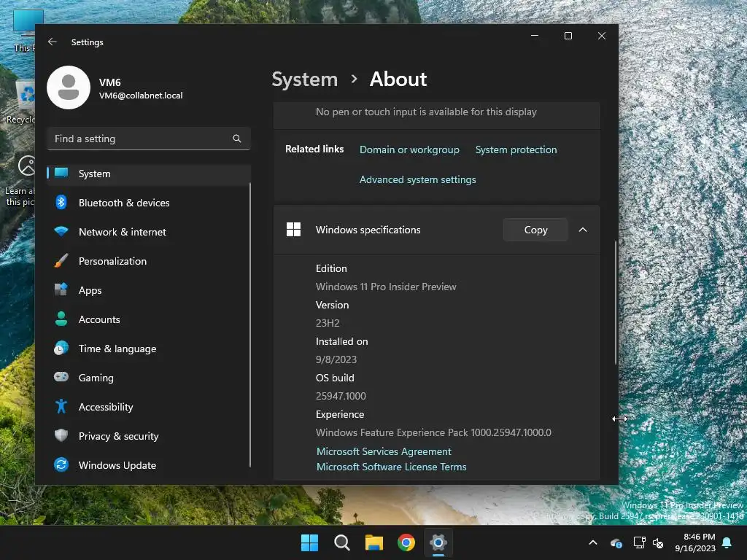Click the VM6 user avatar icon
The width and height of the screenshot is (747, 560).
tap(69, 87)
